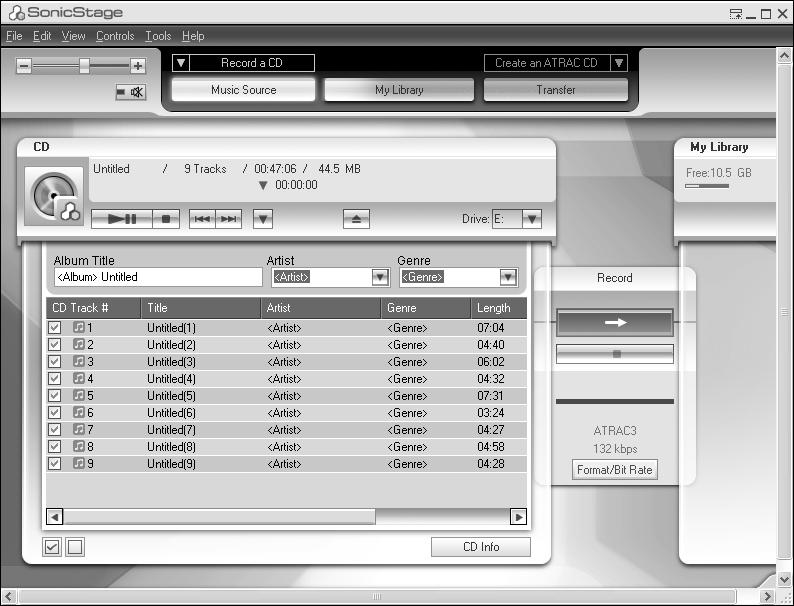The width and height of the screenshot is (794, 606).
Task: Click music note icon for track 3
Action: click(x=78, y=361)
